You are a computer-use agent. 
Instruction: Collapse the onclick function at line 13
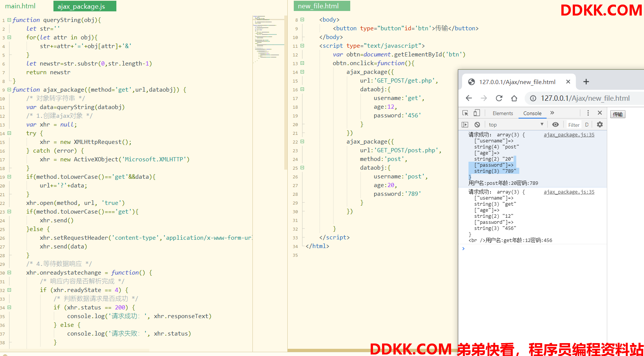point(302,63)
